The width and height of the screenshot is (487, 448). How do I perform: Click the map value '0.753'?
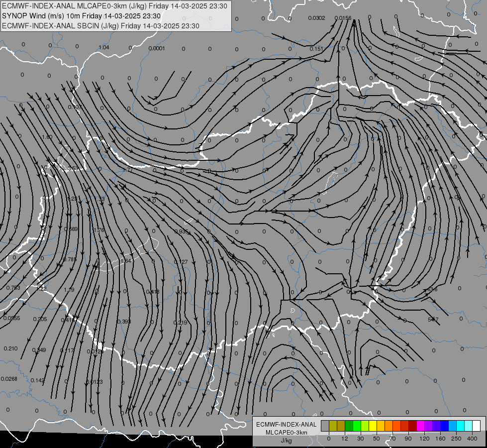pyautogui.click(x=13, y=288)
